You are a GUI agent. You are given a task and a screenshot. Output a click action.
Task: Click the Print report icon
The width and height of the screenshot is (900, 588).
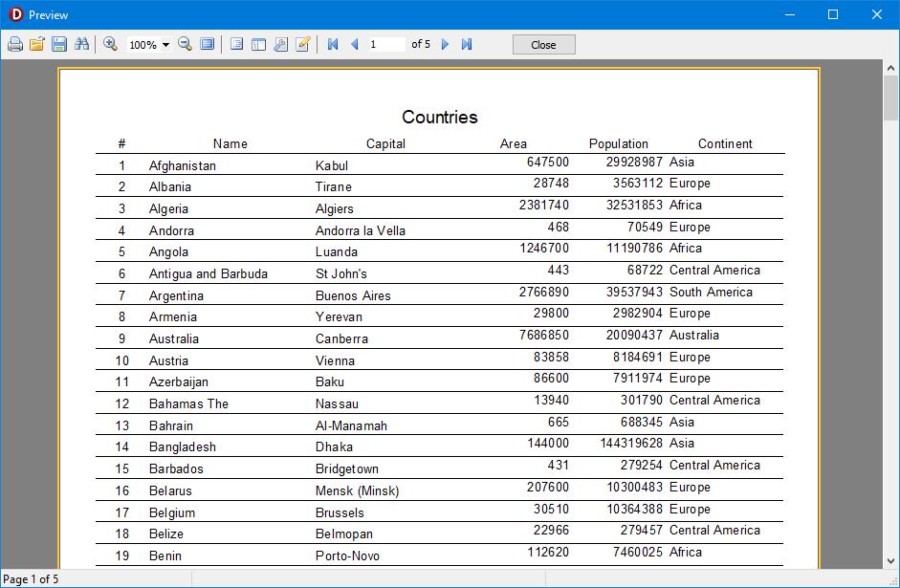click(x=14, y=45)
